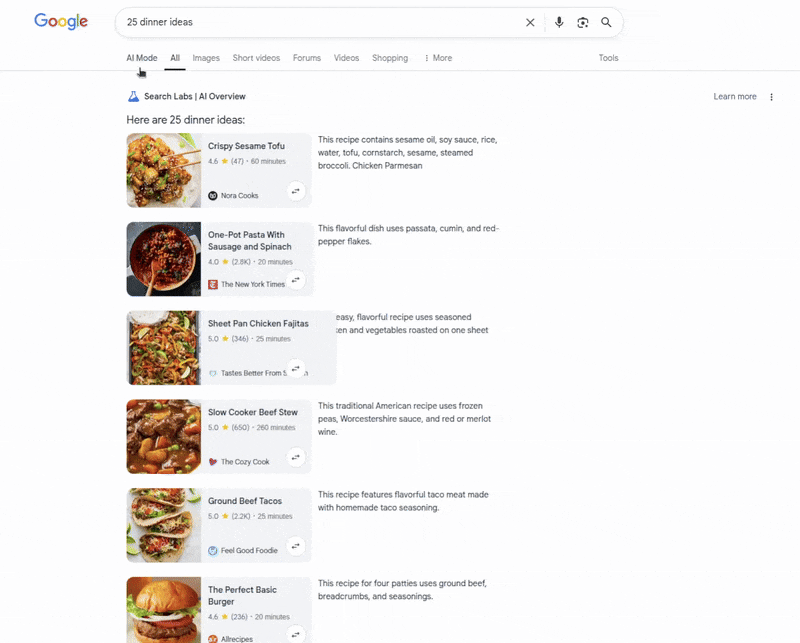This screenshot has width=800, height=643.
Task: Open the AI Overview three-dot options menu
Action: 772,96
